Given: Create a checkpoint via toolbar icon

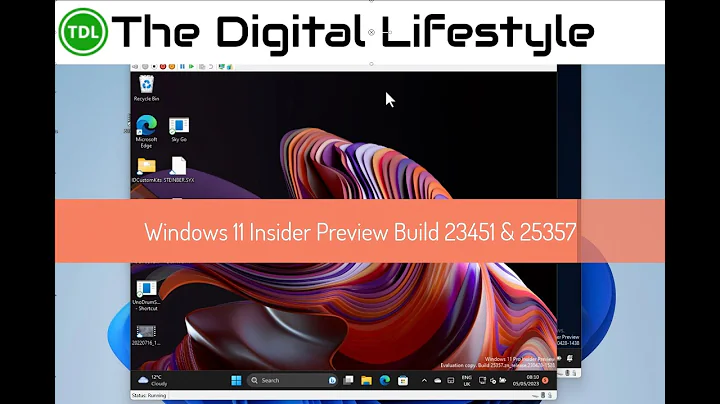Looking at the screenshot, I should [x=202, y=67].
